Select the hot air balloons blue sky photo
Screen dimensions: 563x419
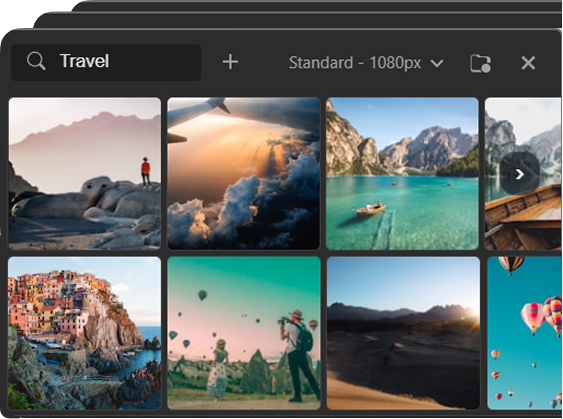point(525,333)
